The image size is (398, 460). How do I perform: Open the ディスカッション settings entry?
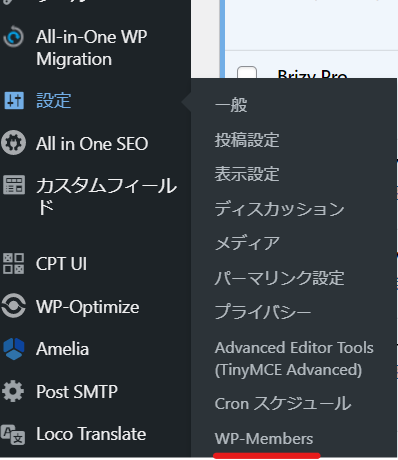[279, 209]
